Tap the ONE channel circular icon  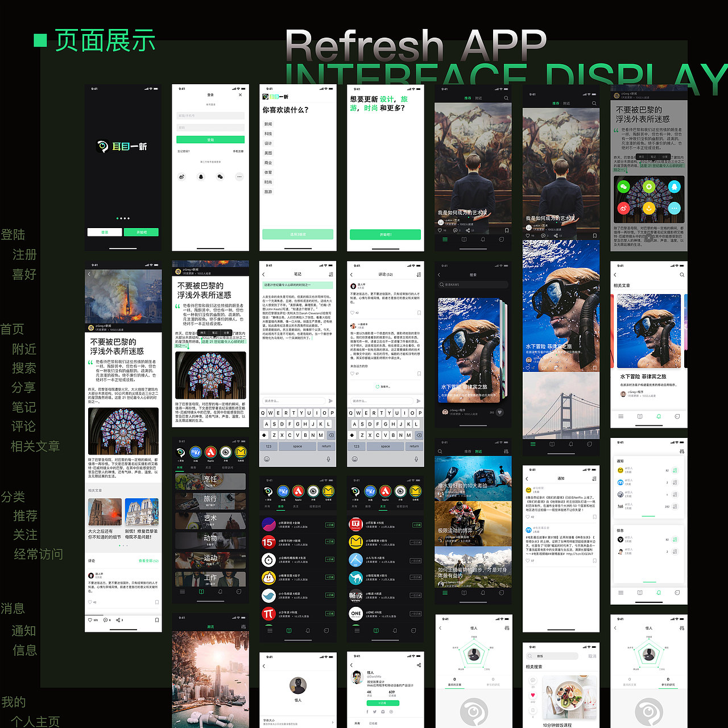[x=356, y=614]
